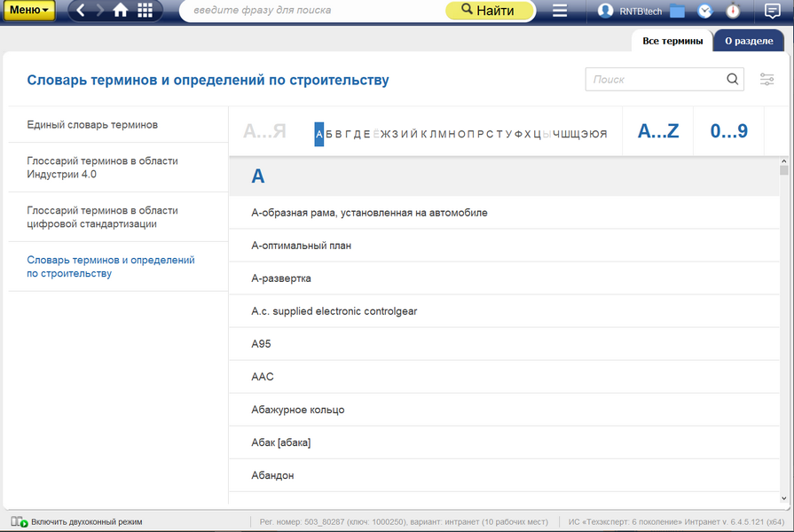Enable two-window mode in status bar
Viewport: 794px width, 532px height.
pyautogui.click(x=76, y=522)
